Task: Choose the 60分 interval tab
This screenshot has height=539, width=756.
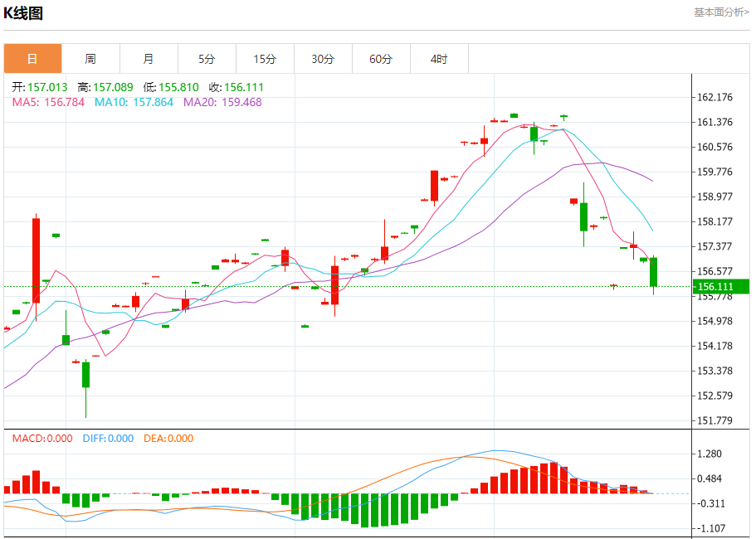Action: pos(381,59)
